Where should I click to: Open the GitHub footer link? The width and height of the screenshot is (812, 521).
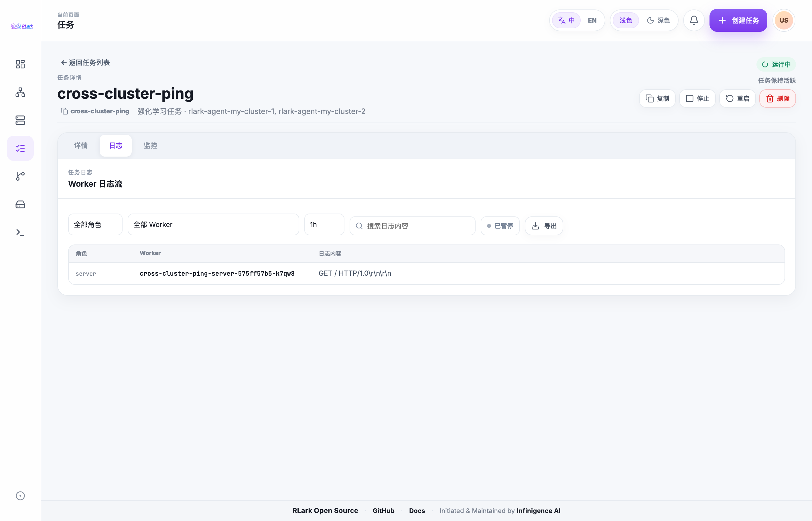(383, 510)
